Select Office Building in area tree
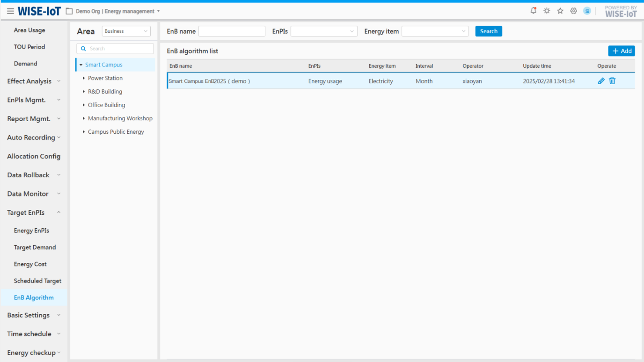The width and height of the screenshot is (644, 362). click(x=106, y=105)
